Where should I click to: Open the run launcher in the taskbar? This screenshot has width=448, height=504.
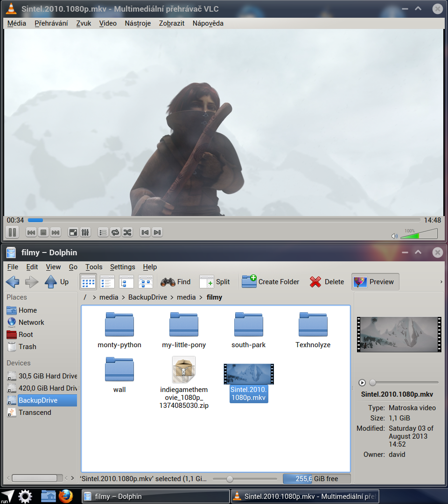coord(7,497)
